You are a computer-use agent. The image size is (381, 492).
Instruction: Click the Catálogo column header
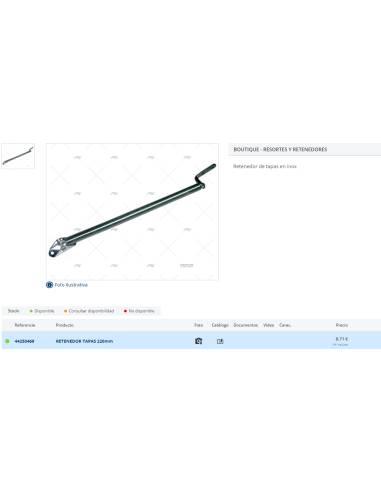pos(220,325)
